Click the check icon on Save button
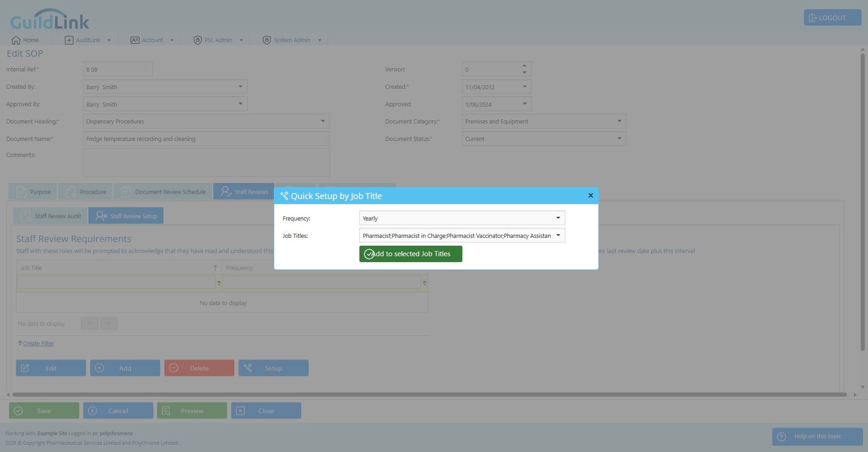This screenshot has width=868, height=452. (x=18, y=411)
